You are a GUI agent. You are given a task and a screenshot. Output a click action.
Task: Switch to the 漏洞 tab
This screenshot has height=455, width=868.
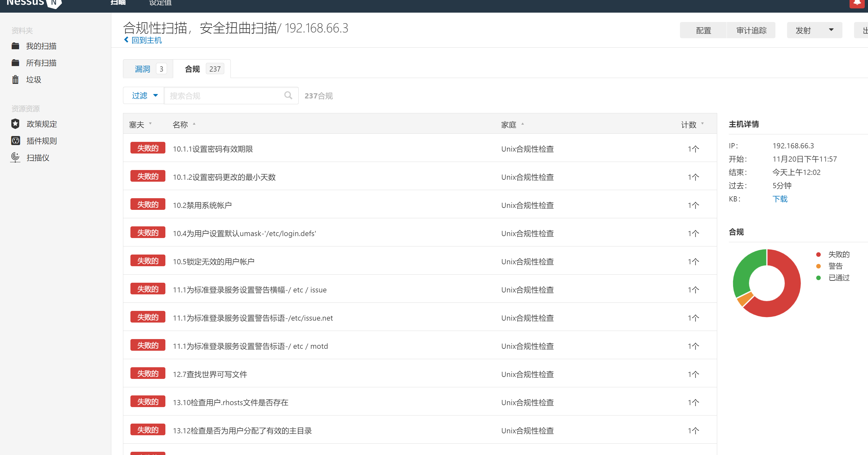coord(148,69)
